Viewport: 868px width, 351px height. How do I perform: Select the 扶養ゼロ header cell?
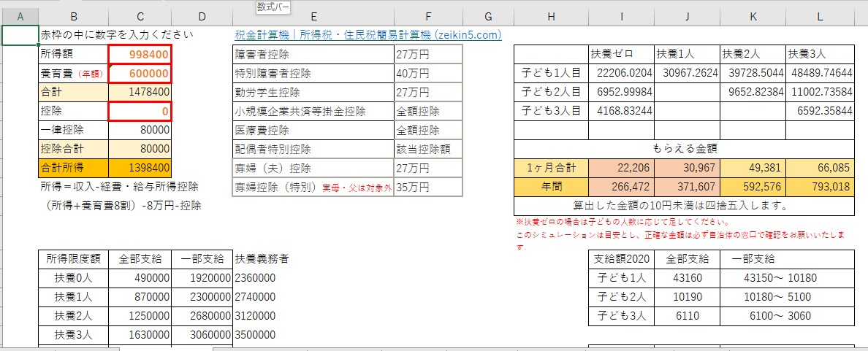coord(621,54)
